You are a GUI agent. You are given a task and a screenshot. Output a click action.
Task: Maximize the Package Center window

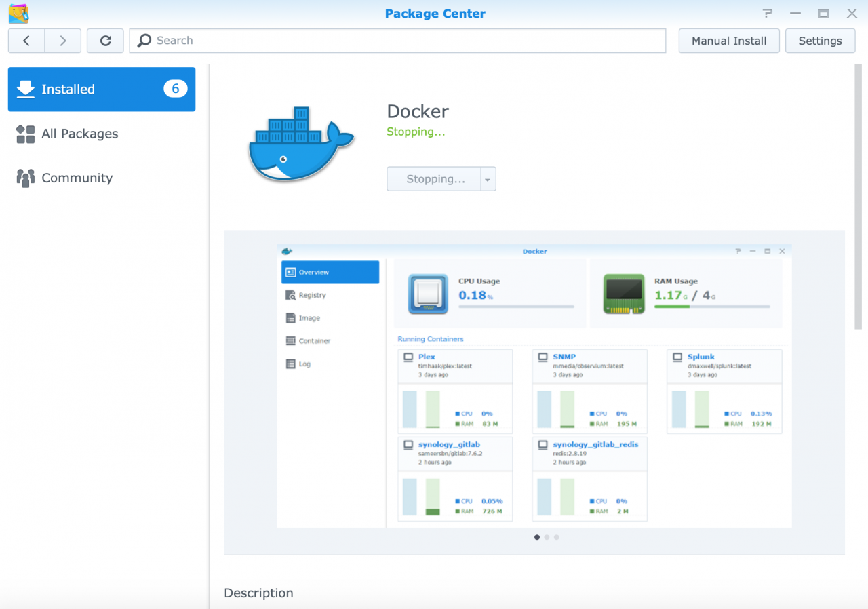click(823, 14)
